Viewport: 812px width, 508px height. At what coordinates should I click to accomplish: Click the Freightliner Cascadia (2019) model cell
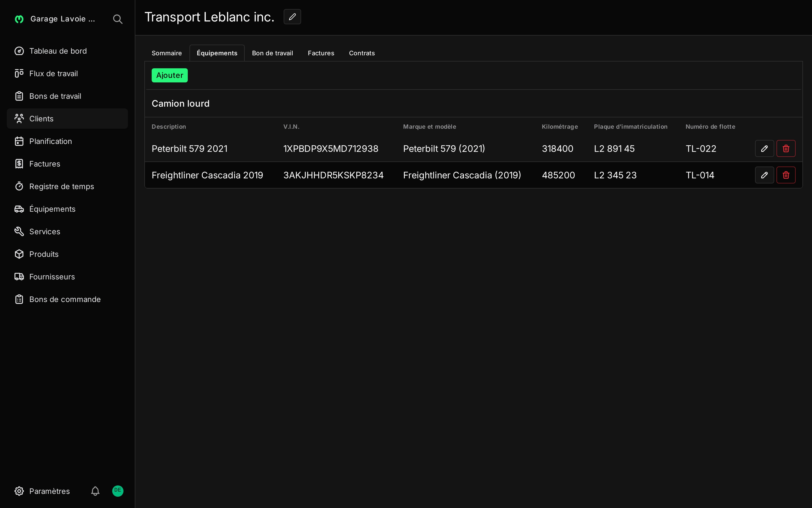(x=462, y=175)
